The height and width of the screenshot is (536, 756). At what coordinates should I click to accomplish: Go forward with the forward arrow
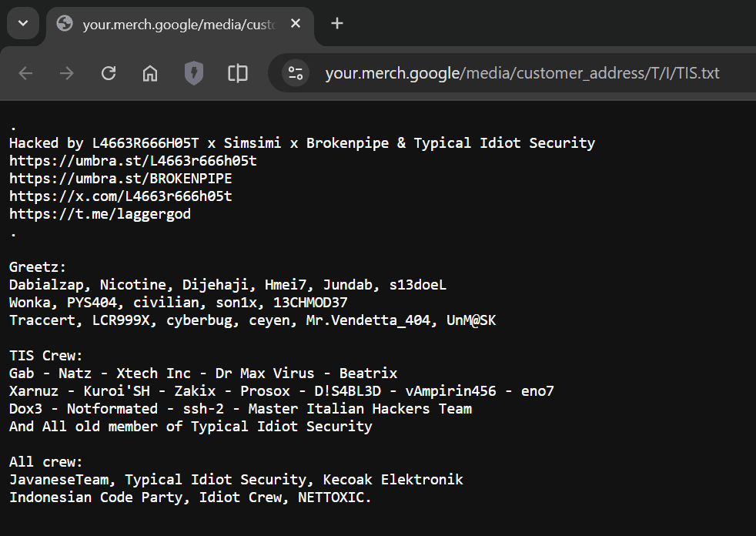tap(67, 73)
